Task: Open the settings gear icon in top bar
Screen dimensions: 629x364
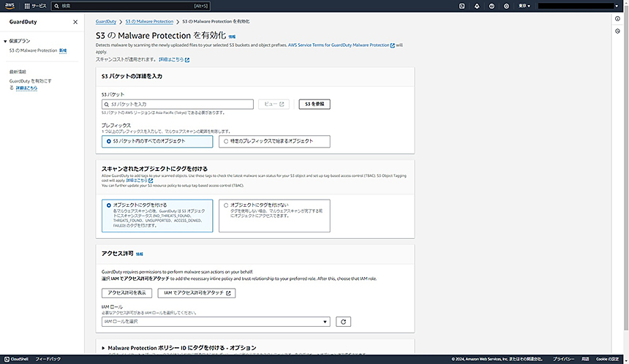Action: pos(506,6)
